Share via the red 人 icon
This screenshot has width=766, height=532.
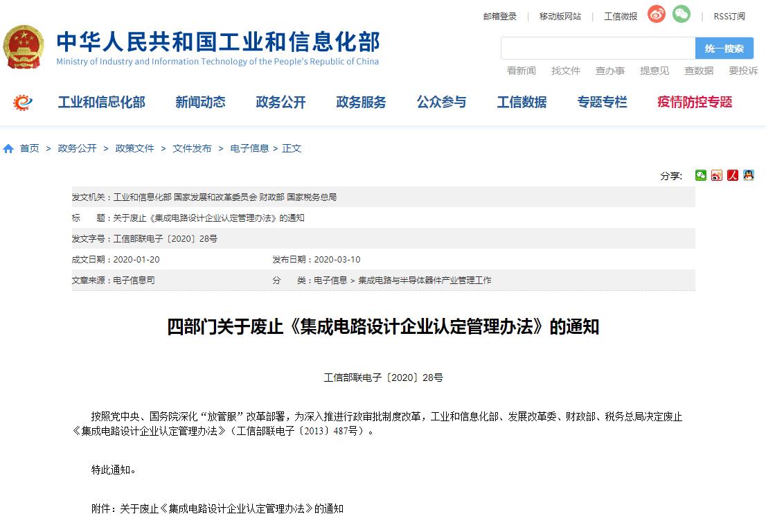pos(733,175)
